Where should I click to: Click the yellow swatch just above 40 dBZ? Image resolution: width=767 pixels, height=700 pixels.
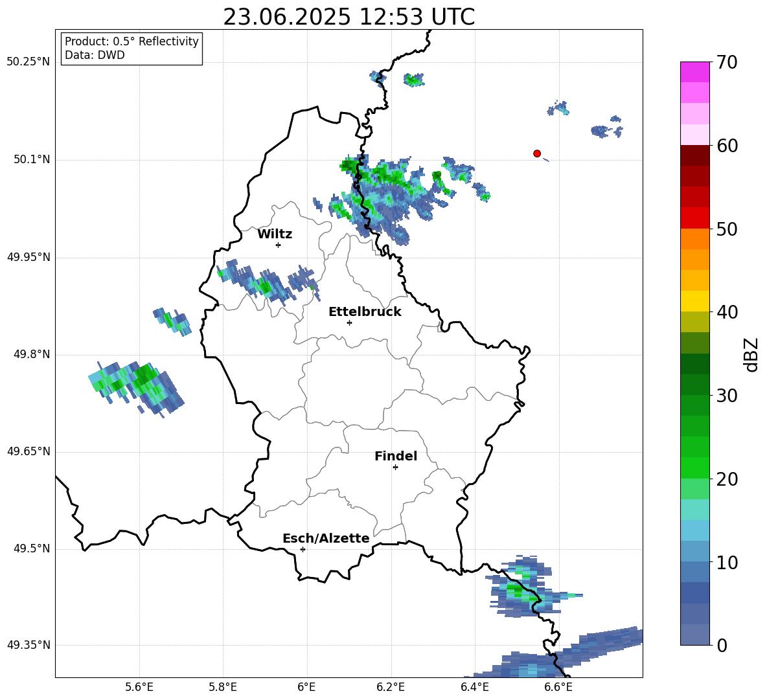click(694, 301)
